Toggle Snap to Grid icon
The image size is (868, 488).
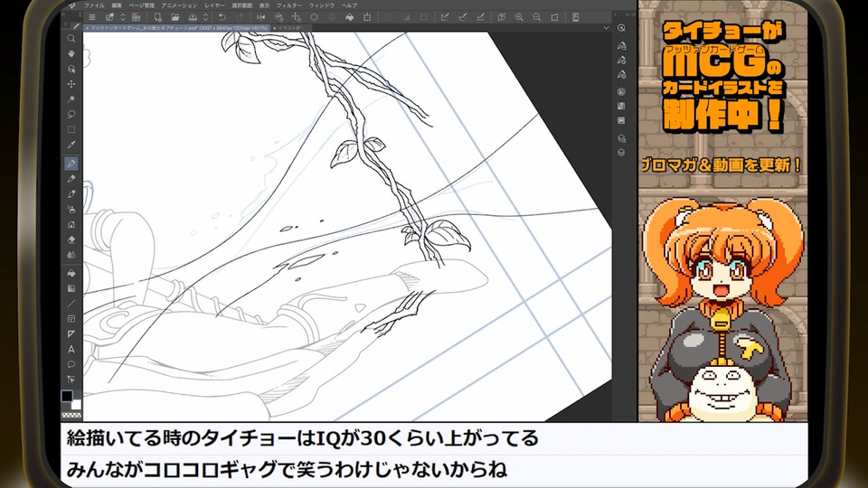pyautogui.click(x=480, y=17)
